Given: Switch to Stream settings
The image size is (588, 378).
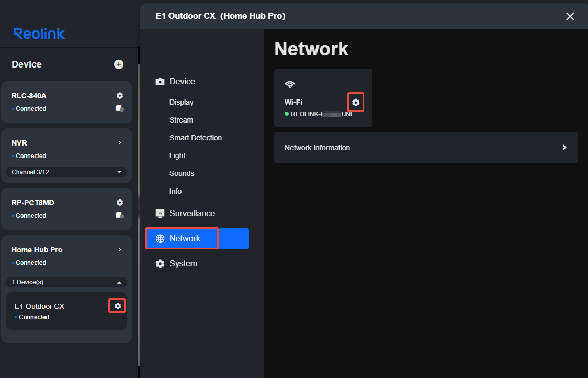Looking at the screenshot, I should pyautogui.click(x=181, y=119).
